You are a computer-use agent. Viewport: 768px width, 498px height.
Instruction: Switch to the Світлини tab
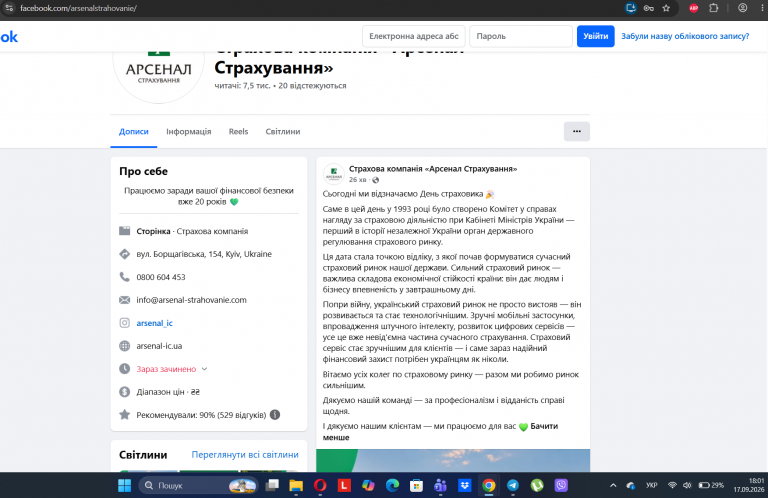coord(283,131)
